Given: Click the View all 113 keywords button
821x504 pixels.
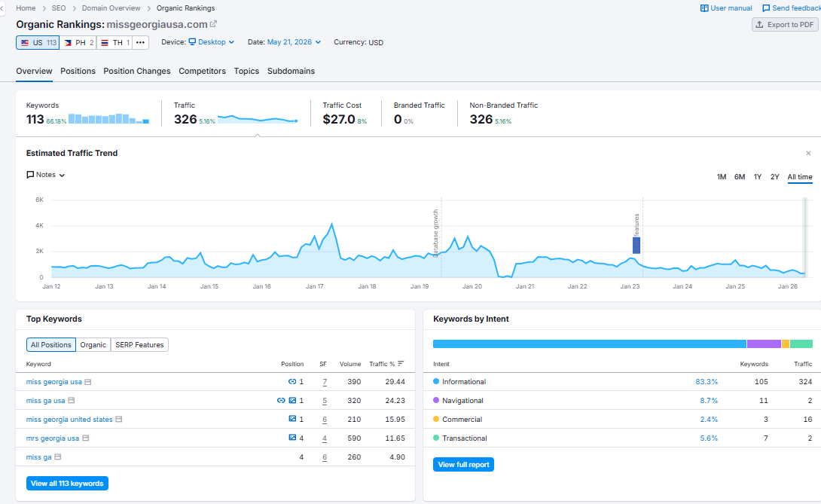Looking at the screenshot, I should [67, 484].
